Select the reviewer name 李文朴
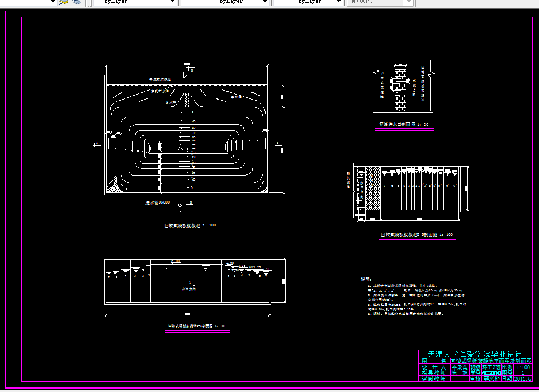The width and height of the screenshot is (539, 392). point(491,379)
